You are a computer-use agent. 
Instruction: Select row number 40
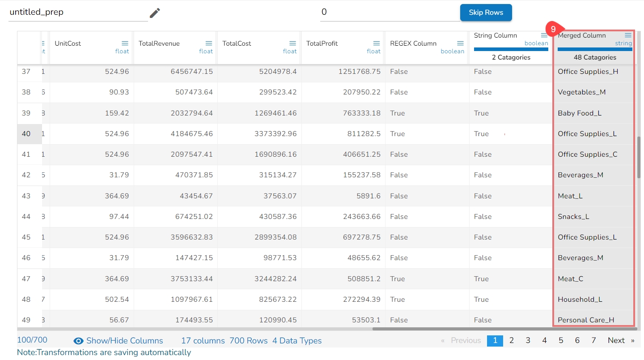tap(26, 134)
